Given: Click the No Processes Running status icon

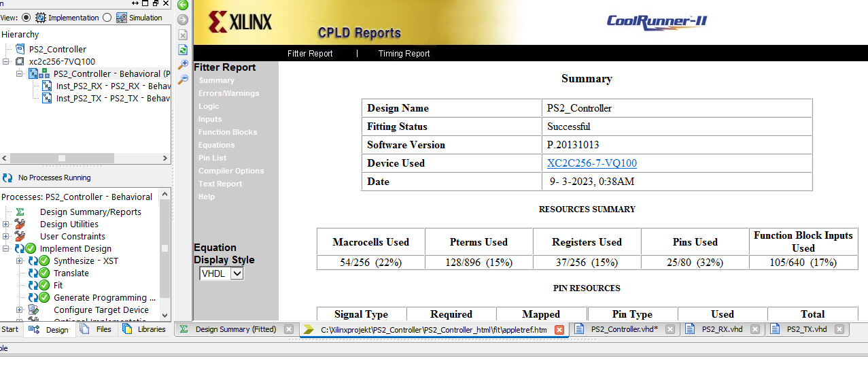Looking at the screenshot, I should click(x=7, y=178).
